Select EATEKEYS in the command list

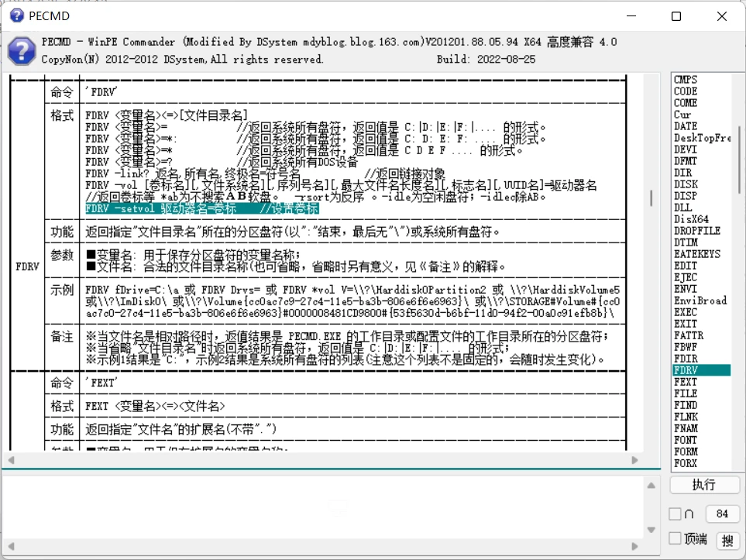pyautogui.click(x=697, y=254)
